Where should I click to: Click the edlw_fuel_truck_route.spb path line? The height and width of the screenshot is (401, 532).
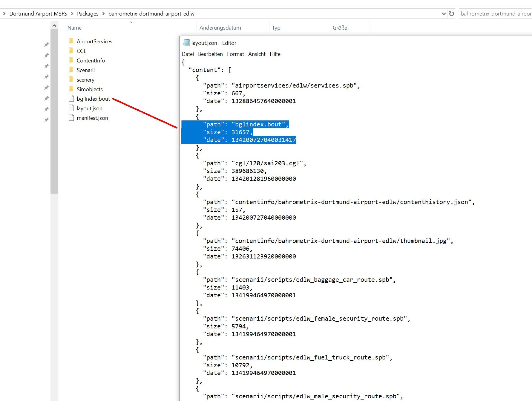(x=298, y=357)
